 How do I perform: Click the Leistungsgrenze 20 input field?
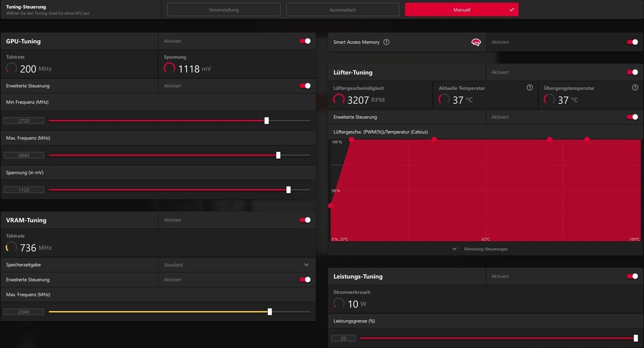click(x=343, y=338)
